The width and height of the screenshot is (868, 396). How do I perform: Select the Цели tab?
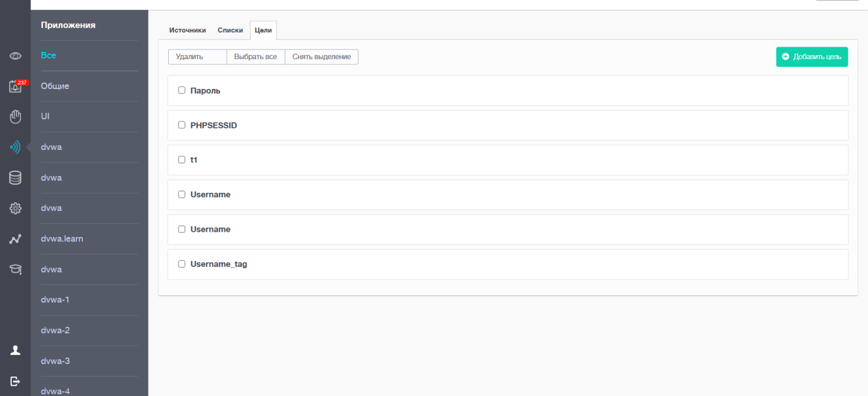[264, 30]
